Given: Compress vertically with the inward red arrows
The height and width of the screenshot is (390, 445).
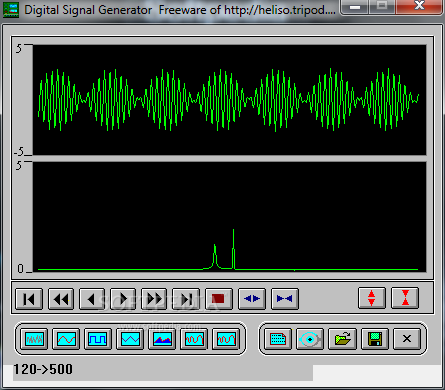Looking at the screenshot, I should tap(405, 298).
